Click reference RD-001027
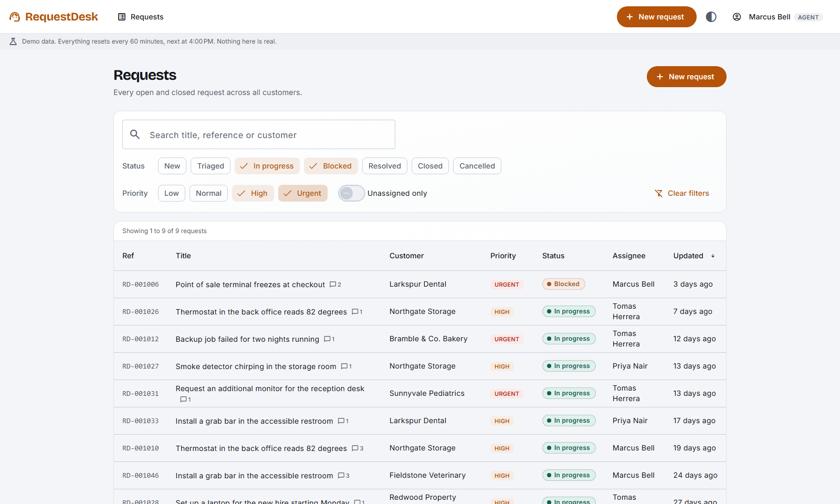 click(141, 366)
